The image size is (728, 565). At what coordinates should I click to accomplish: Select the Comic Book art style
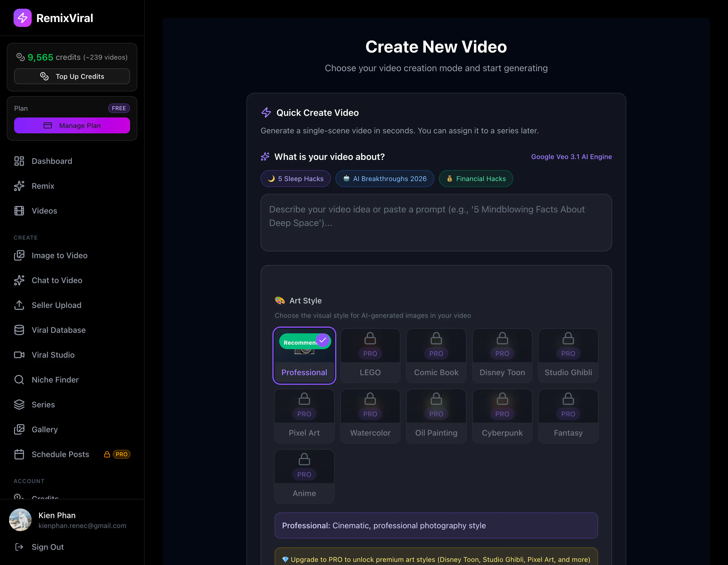click(436, 355)
